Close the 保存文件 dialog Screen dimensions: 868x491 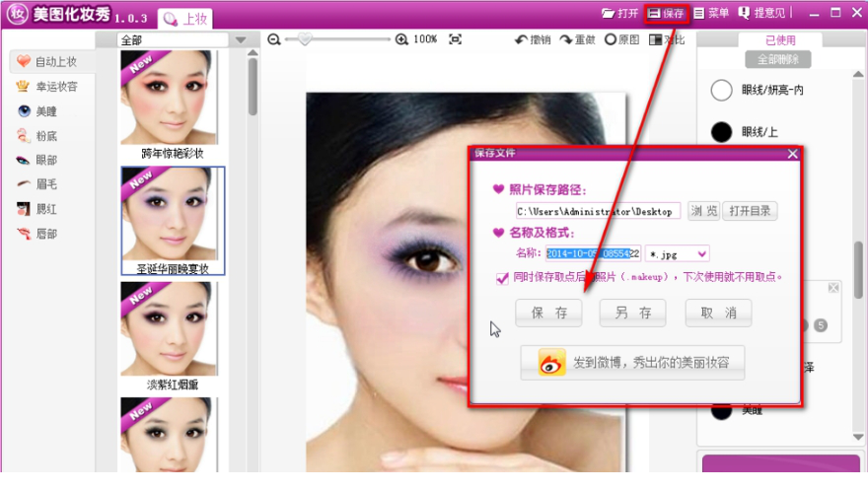[793, 154]
